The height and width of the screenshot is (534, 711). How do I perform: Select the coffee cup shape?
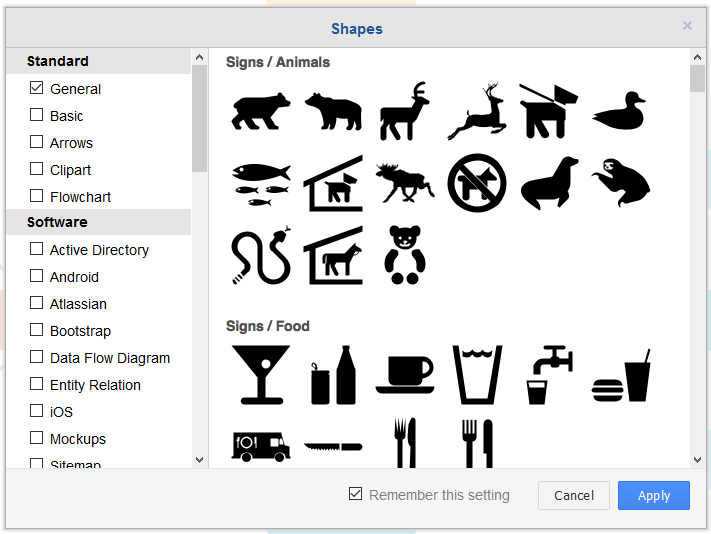coord(405,375)
